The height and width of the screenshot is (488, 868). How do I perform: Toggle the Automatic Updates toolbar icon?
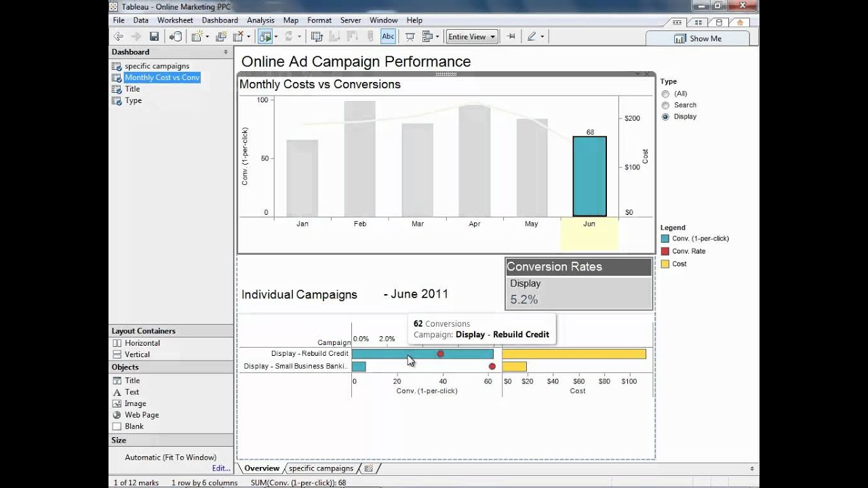pyautogui.click(x=264, y=37)
